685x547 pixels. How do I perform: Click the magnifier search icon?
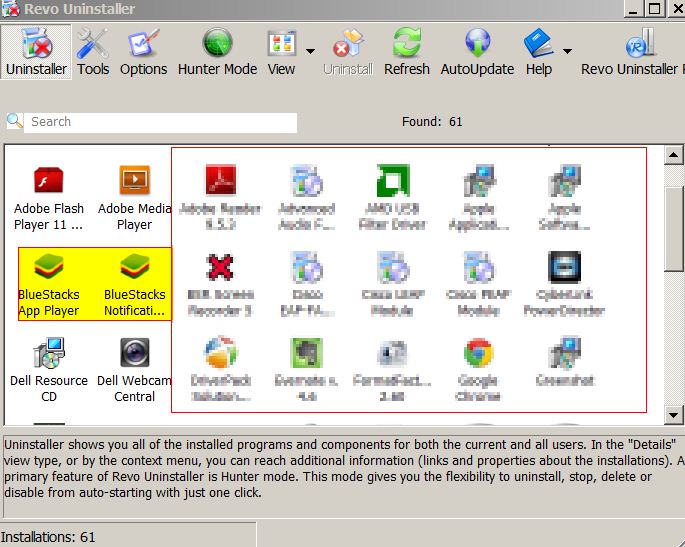14,121
